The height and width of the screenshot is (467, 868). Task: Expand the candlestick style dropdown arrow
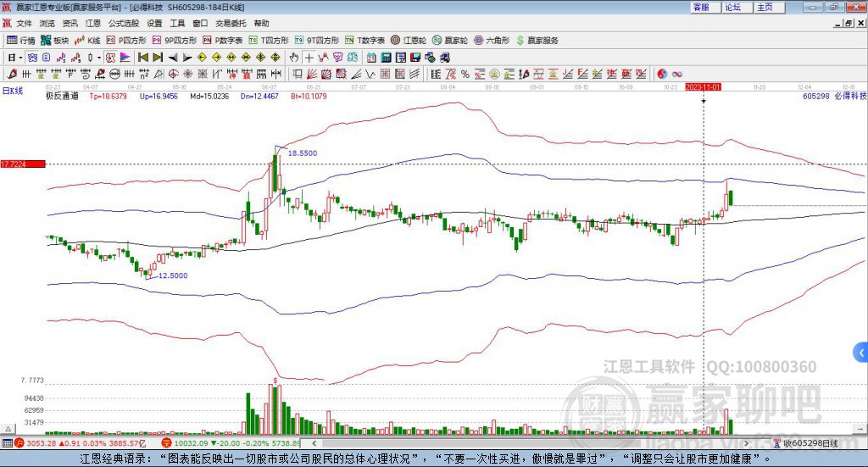coord(99,58)
